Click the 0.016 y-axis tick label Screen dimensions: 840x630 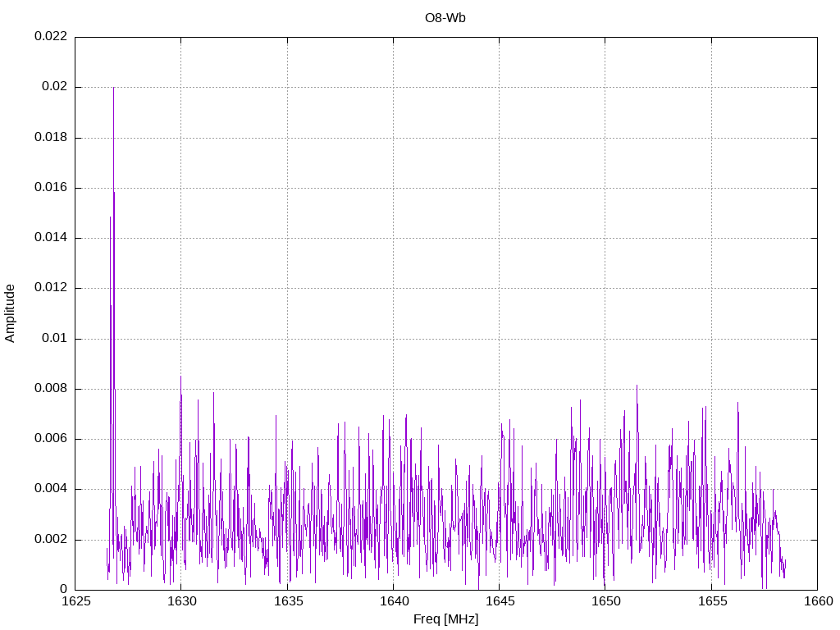50,188
